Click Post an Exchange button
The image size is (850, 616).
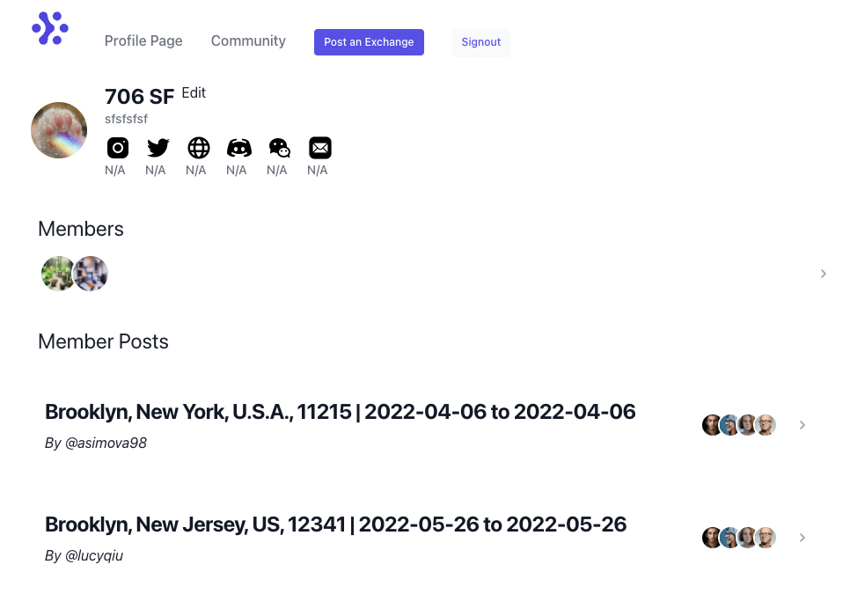[x=369, y=42]
